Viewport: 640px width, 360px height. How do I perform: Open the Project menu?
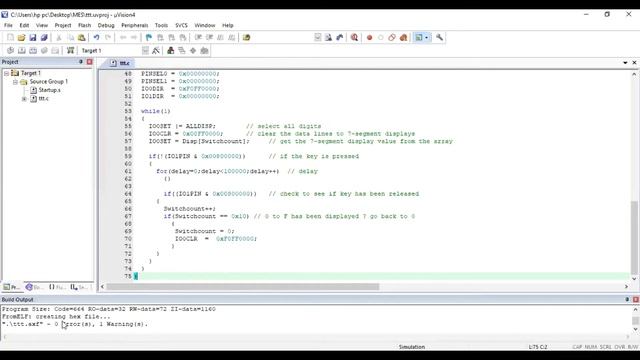pyautogui.click(x=63, y=25)
